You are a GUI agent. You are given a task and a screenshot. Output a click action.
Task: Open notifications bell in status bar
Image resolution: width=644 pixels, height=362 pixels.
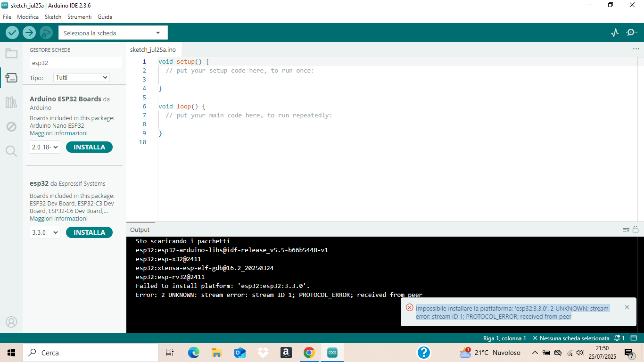(619, 338)
